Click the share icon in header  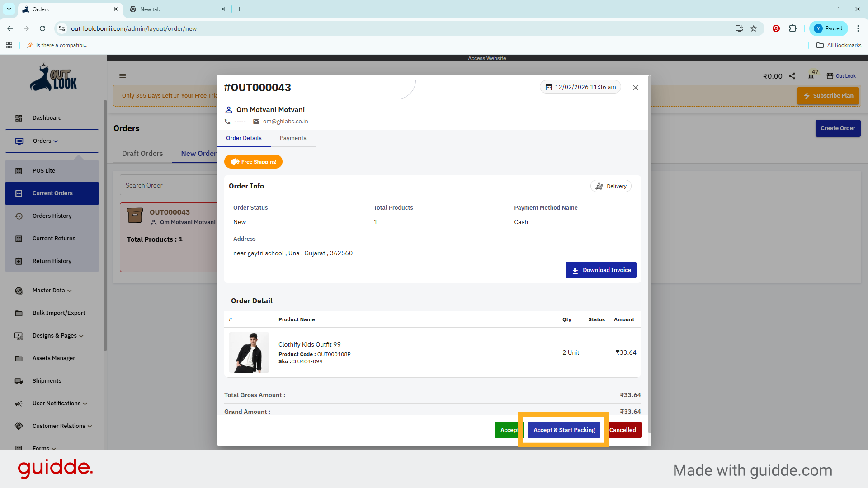pyautogui.click(x=792, y=76)
